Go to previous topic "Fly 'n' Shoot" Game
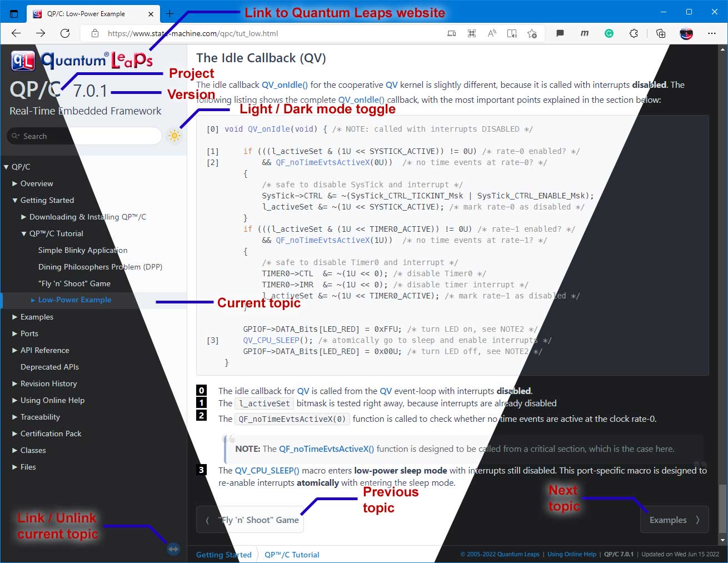 pos(250,520)
